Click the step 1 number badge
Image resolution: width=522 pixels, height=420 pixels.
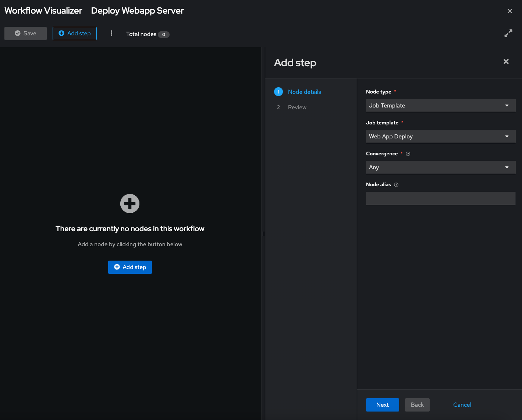278,92
